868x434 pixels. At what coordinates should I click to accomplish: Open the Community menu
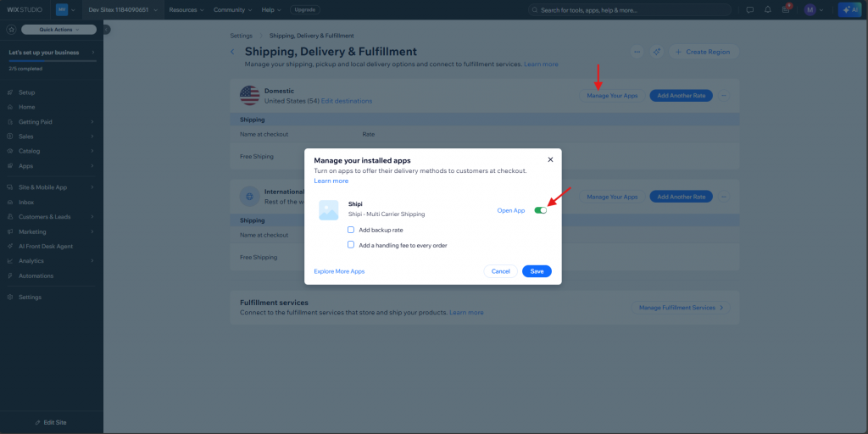point(233,10)
